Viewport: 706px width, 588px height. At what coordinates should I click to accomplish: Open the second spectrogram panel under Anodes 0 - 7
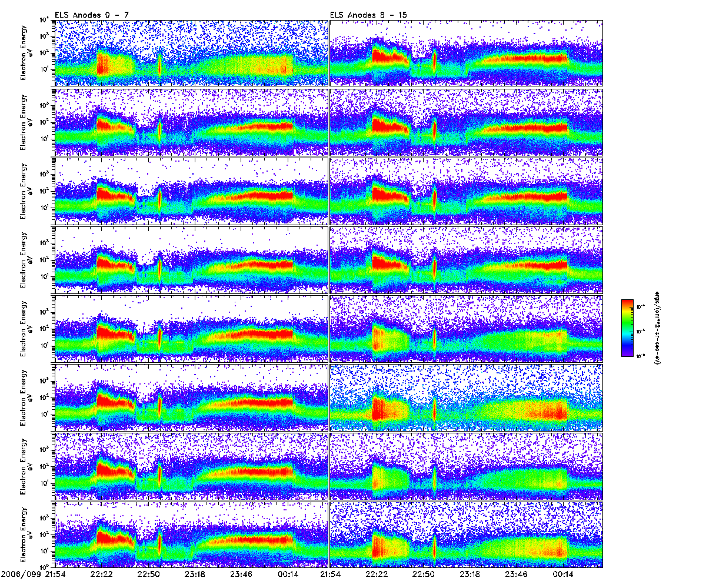(x=191, y=122)
